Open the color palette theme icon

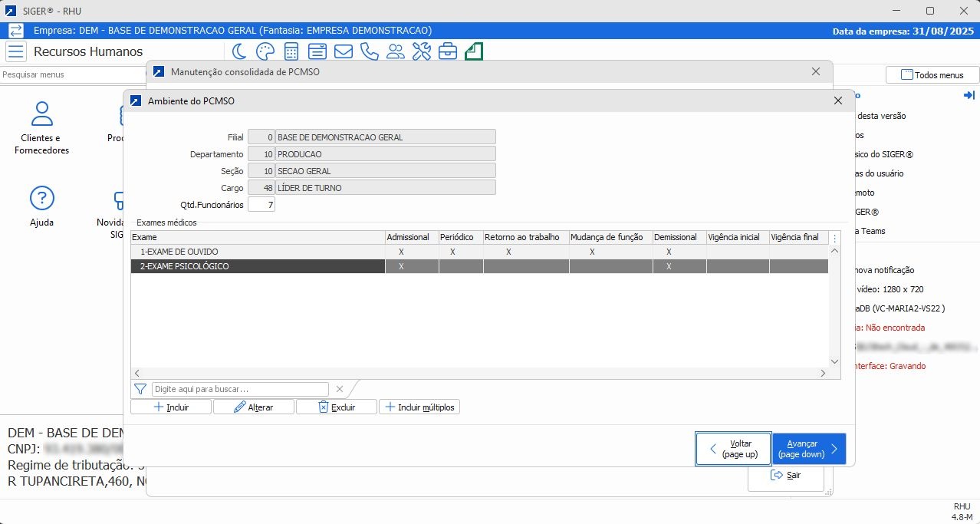point(265,51)
